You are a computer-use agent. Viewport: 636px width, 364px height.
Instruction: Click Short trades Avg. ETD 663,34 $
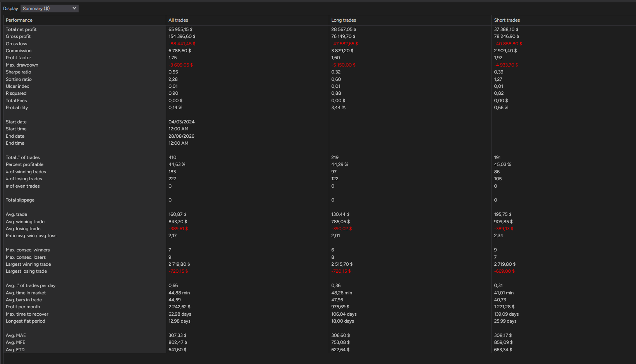click(503, 350)
